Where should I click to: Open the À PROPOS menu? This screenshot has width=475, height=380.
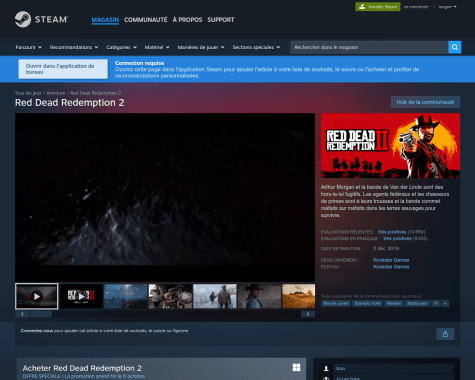point(187,20)
